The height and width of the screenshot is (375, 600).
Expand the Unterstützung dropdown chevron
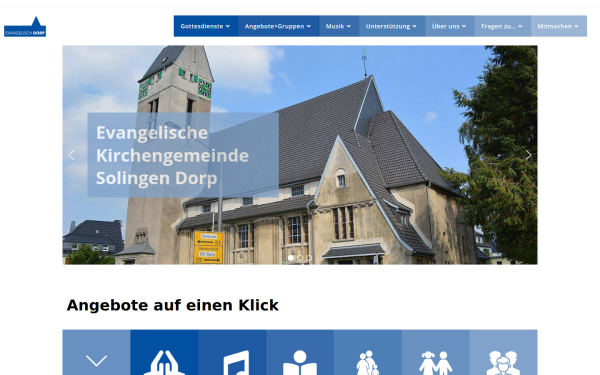point(414,26)
